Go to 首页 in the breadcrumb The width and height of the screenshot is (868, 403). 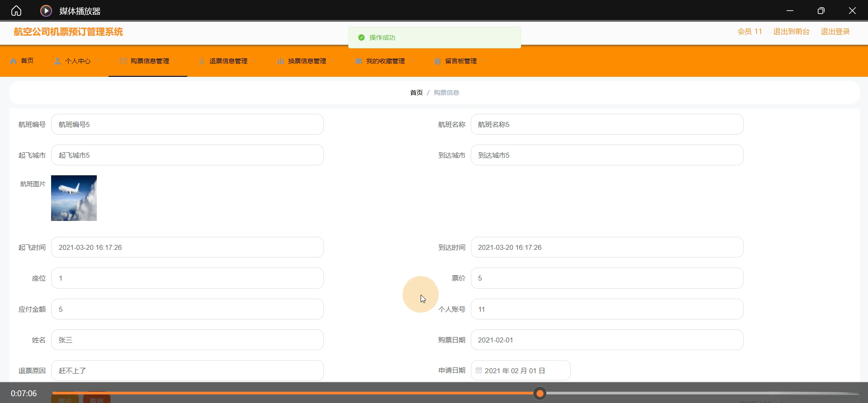click(416, 93)
